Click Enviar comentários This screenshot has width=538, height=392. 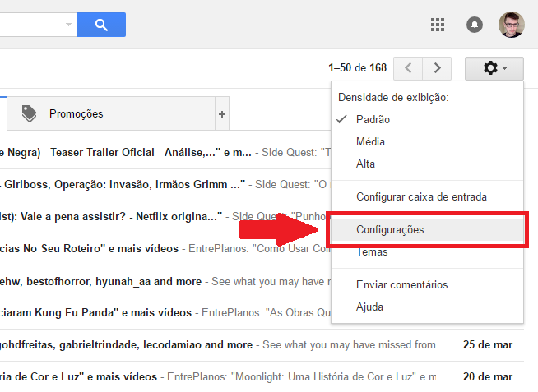coord(401,284)
